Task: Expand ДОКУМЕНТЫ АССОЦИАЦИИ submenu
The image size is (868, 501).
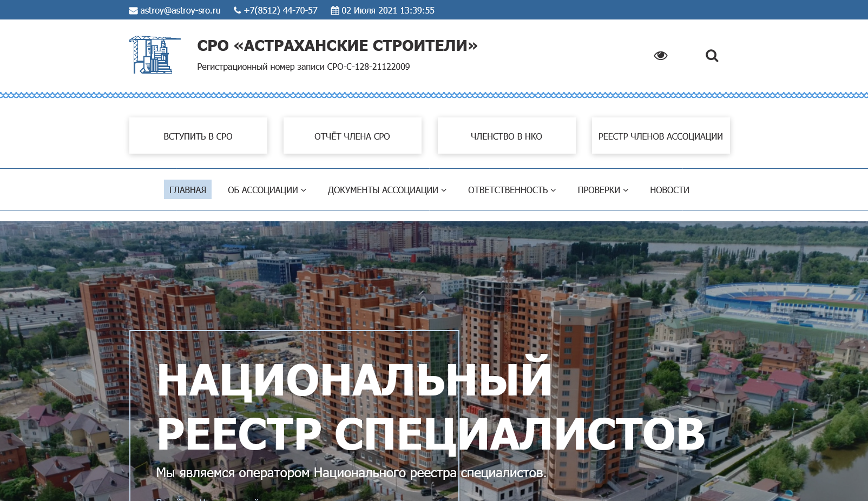Action: (x=387, y=190)
